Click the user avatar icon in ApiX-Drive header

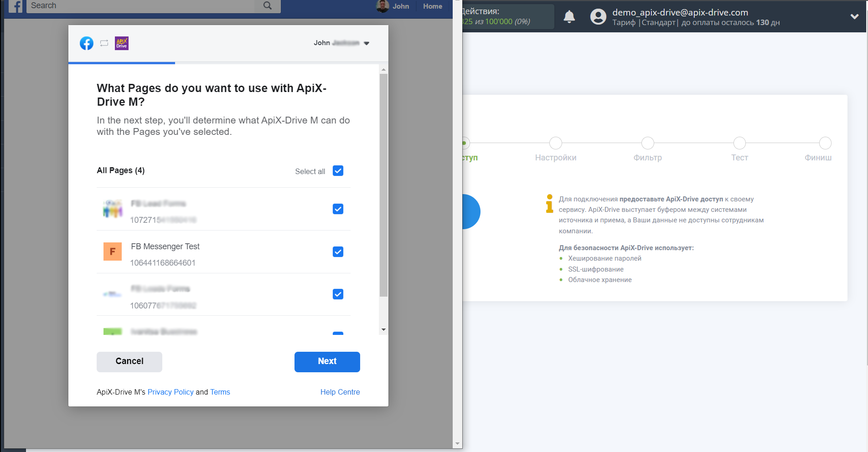[598, 17]
